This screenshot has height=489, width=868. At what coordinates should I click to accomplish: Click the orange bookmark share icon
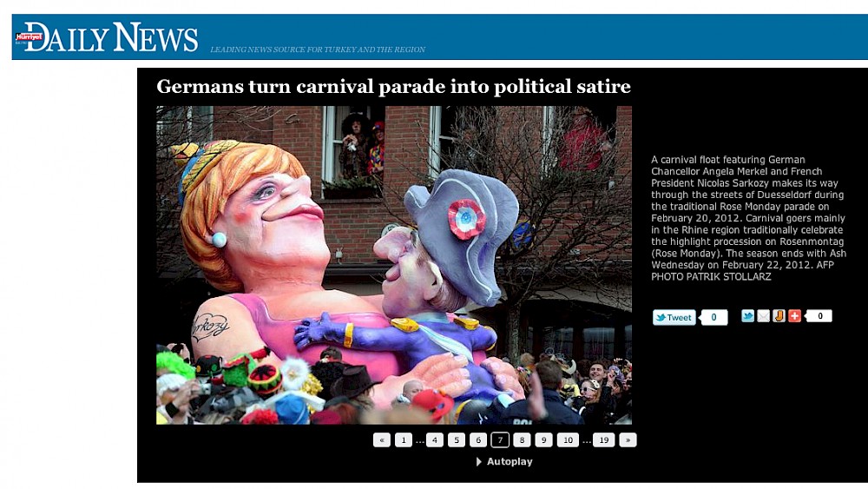pos(779,316)
